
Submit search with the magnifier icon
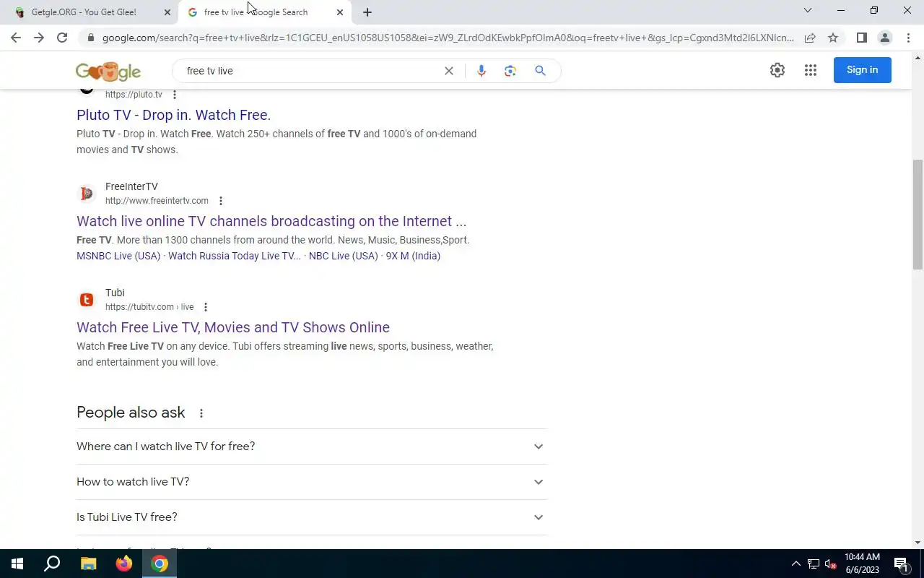pyautogui.click(x=540, y=71)
